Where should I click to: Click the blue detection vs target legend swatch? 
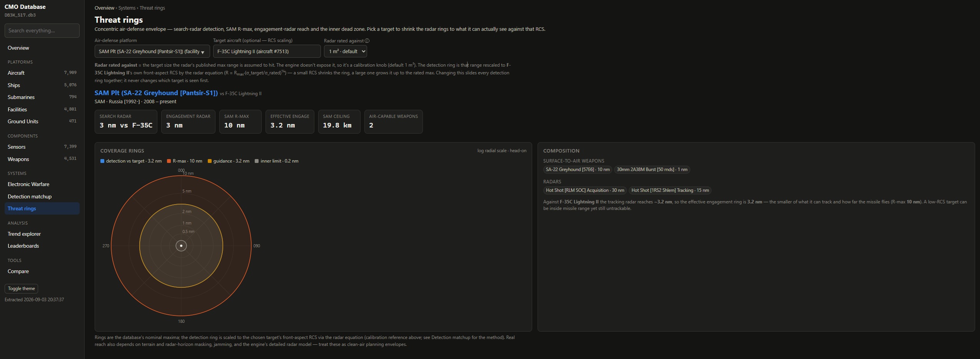point(102,161)
